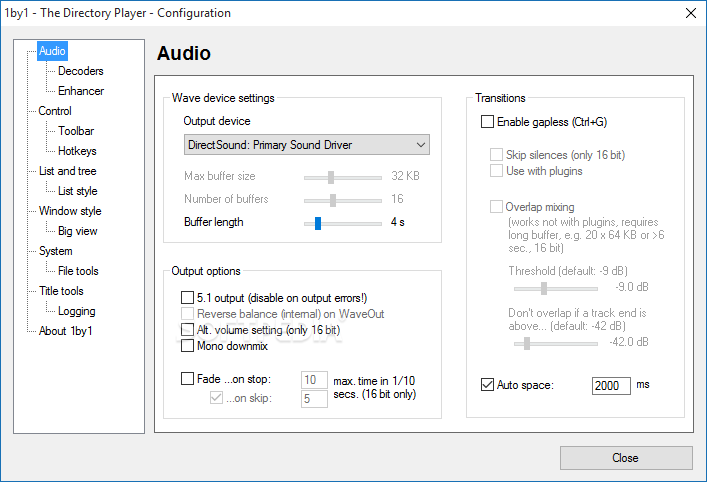Click the Fade on stop time field
Image resolution: width=707 pixels, height=482 pixels.
tap(314, 380)
